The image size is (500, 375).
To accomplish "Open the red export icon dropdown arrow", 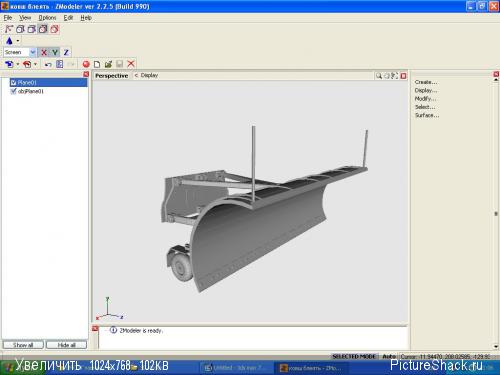I will [x=35, y=64].
